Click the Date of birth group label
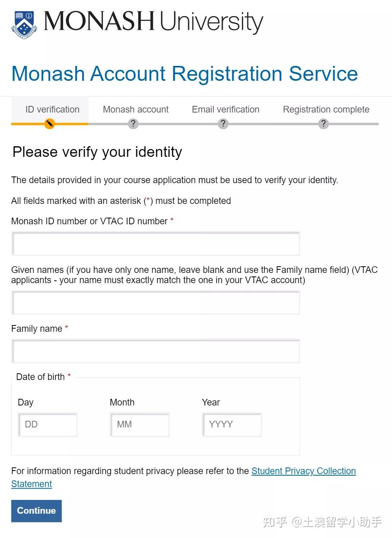This screenshot has width=392, height=538. point(40,377)
